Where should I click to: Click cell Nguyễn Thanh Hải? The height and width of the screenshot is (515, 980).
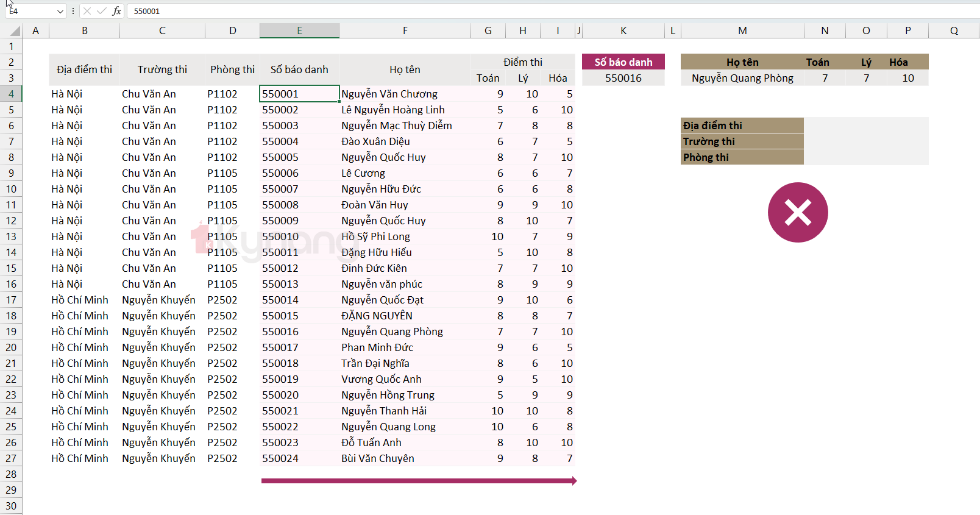[405, 411]
